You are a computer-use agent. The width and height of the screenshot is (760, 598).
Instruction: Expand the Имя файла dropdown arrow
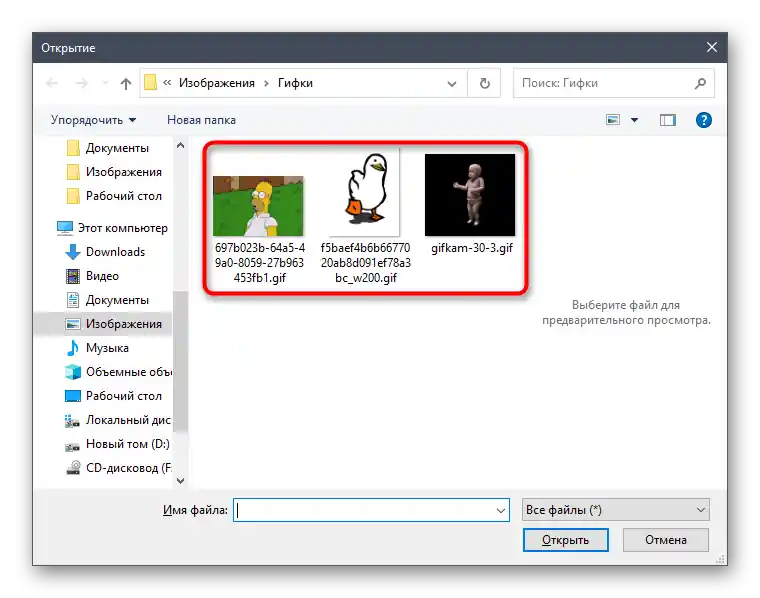click(501, 510)
